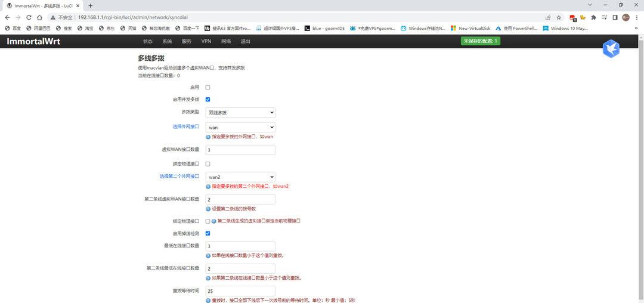Click help icon beside 如果第二条线在线接口数量小于这个值则重拨

208,278
